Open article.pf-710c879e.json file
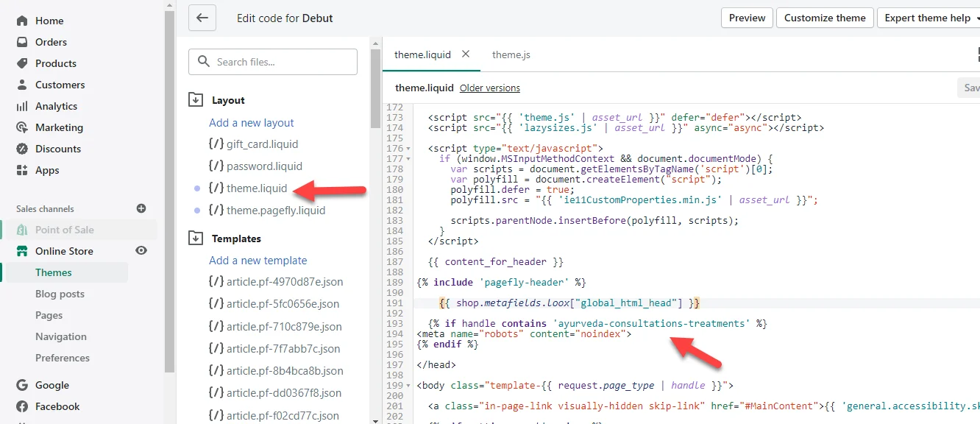Viewport: 980px width, 424px height. (276, 327)
